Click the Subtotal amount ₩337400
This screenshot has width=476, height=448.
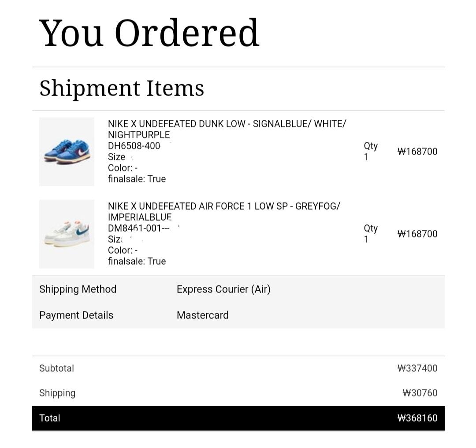[417, 368]
